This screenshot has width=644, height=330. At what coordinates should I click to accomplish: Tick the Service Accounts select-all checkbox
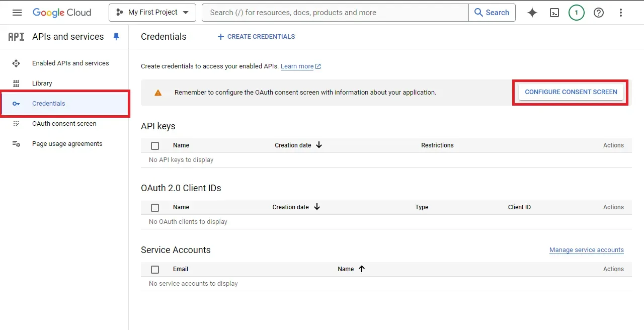pyautogui.click(x=155, y=269)
